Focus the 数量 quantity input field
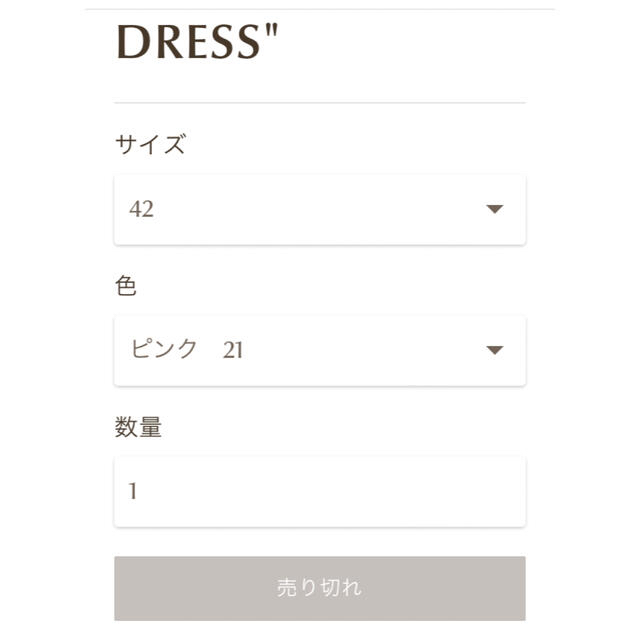Viewport: 640px width, 640px height. [320, 492]
